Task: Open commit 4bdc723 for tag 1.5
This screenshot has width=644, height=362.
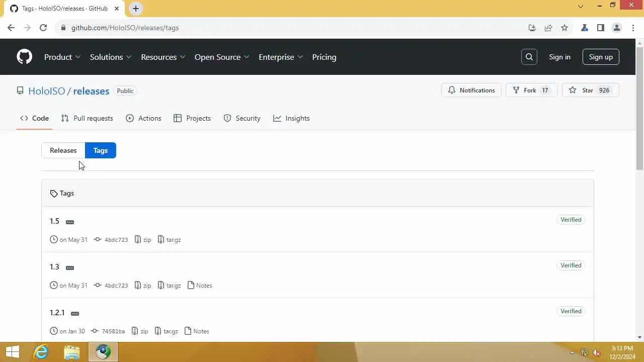Action: coord(111,240)
